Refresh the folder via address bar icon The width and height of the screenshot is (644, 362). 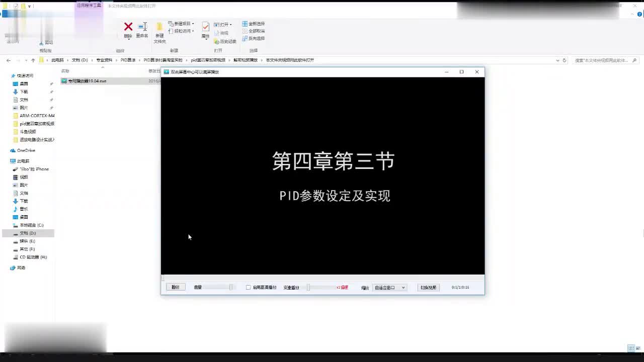[x=564, y=60]
